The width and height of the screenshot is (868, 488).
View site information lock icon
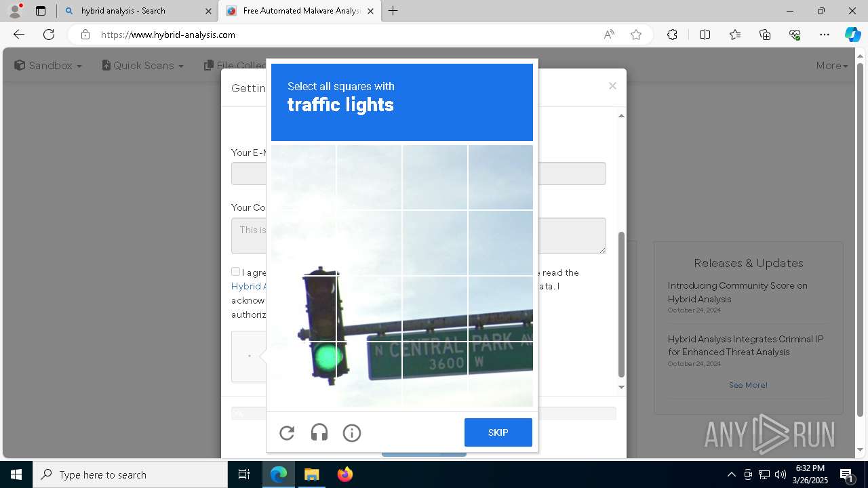click(85, 35)
